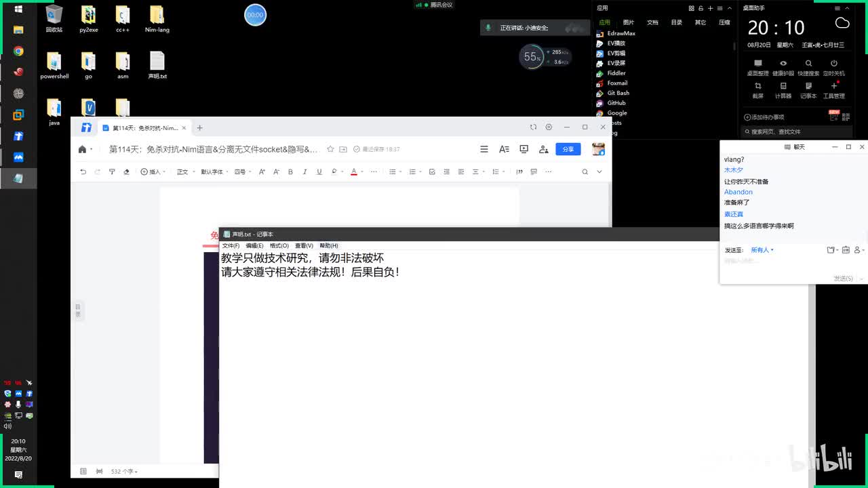This screenshot has width=868, height=488.
Task: Click the highlight color marker icon
Action: [x=334, y=172]
